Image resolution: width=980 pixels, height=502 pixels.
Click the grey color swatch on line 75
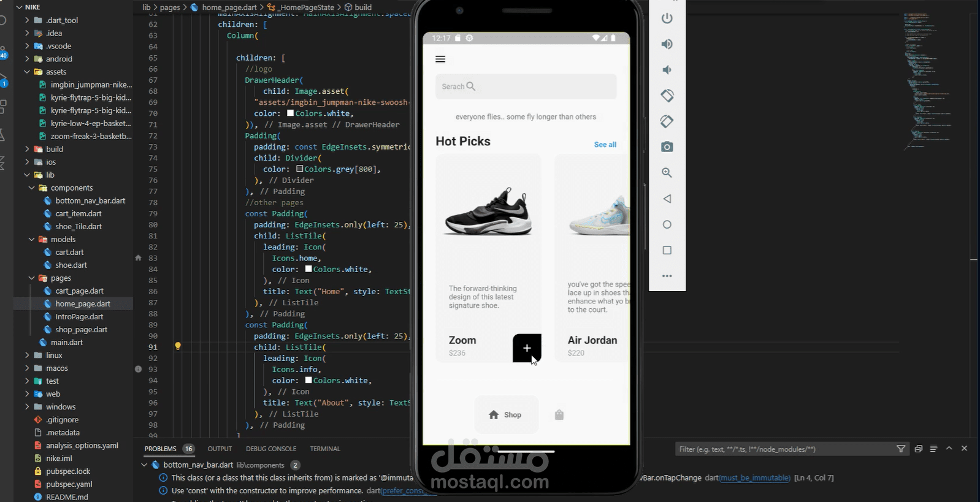(x=299, y=169)
